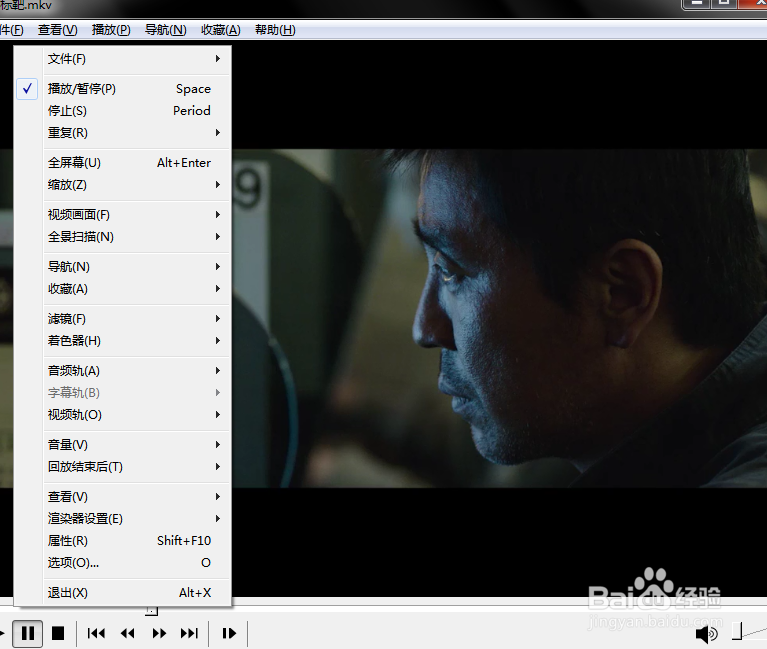The image size is (767, 649).
Task: Skip to next file button
Action: (189, 633)
